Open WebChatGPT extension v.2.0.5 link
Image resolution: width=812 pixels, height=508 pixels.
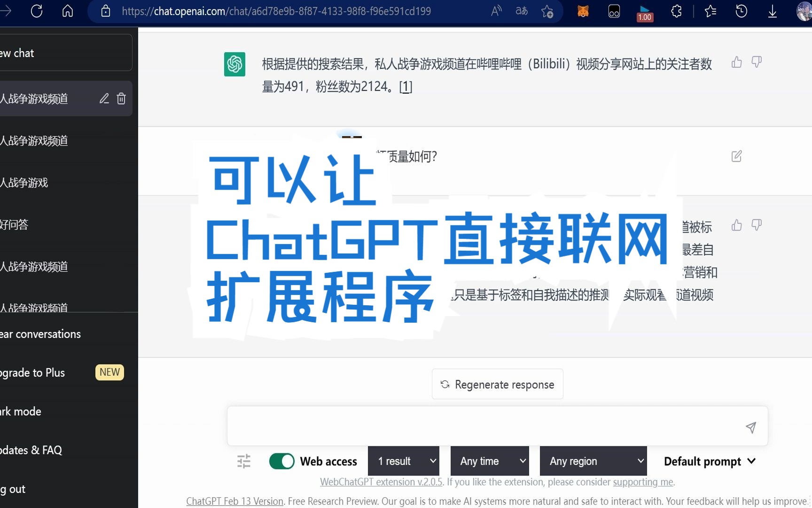(x=381, y=482)
